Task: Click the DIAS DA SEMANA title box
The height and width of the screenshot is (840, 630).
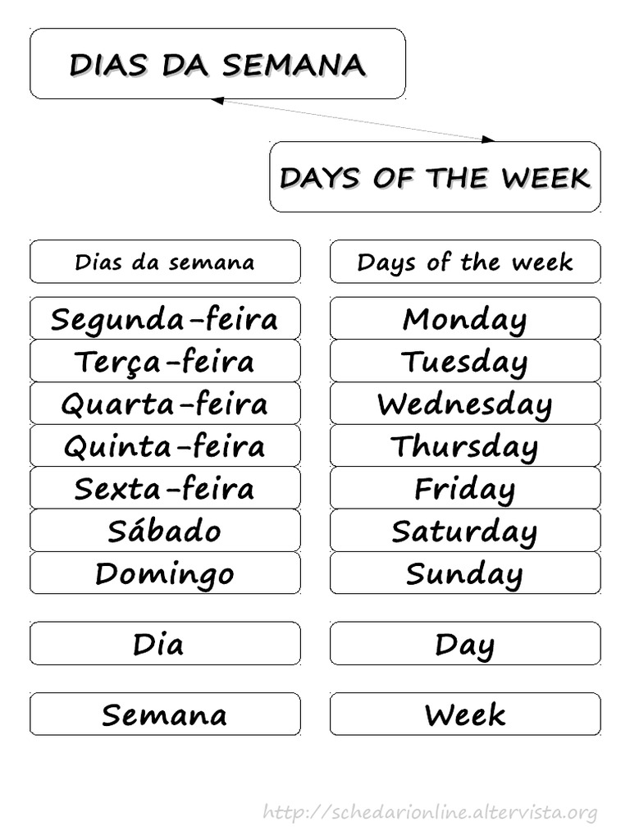Action: point(217,64)
